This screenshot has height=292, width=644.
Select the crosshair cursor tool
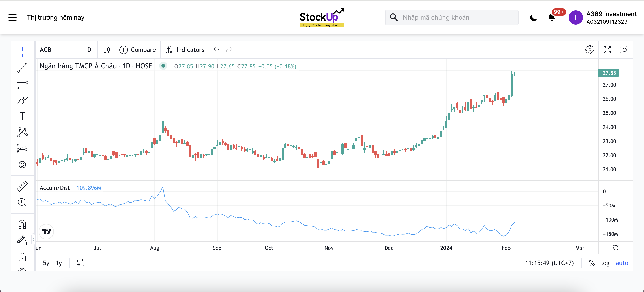click(x=23, y=52)
